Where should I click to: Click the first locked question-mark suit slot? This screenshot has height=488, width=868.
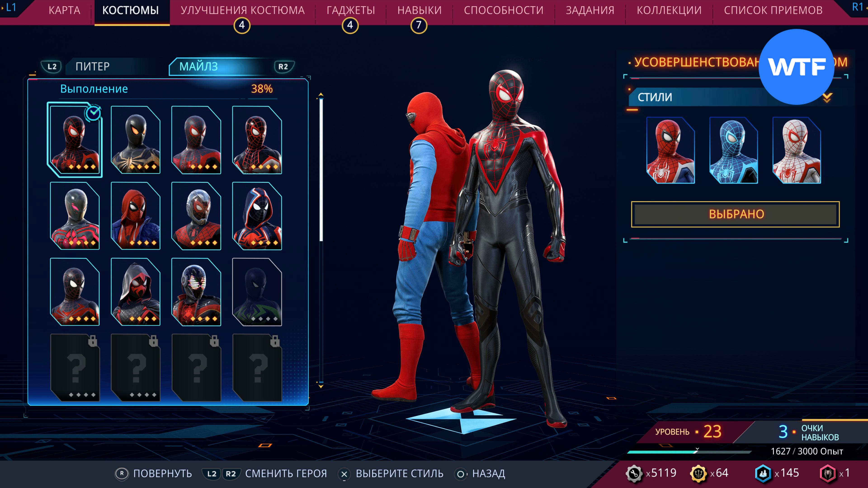(75, 367)
